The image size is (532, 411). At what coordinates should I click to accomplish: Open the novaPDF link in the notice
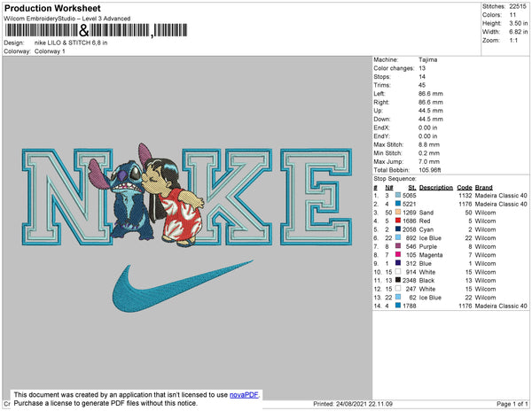pos(244,395)
